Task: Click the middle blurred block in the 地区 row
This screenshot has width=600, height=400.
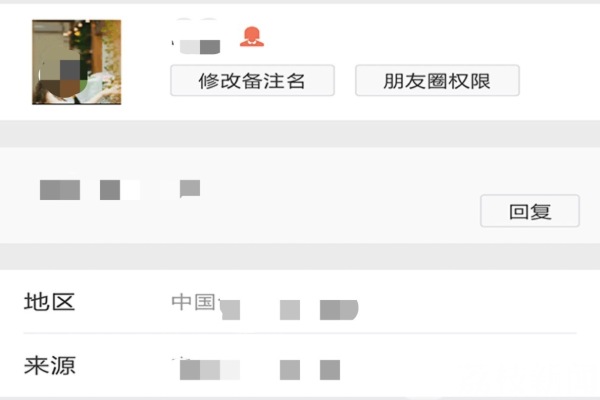Action: click(290, 310)
